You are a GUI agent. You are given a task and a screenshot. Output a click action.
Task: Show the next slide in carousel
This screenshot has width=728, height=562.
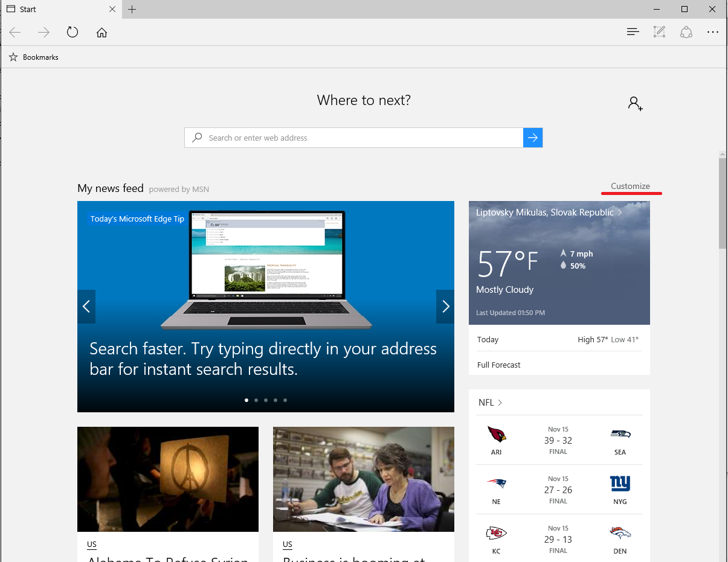445,307
